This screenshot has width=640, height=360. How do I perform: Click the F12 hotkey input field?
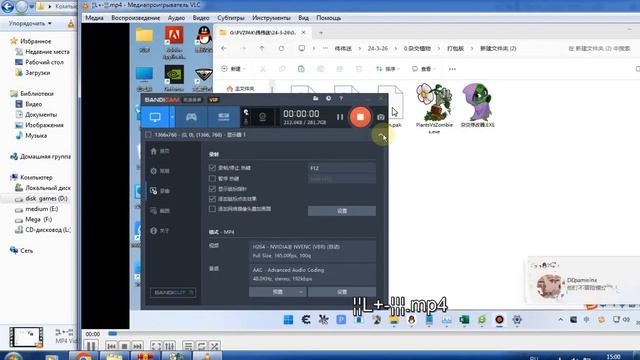(342, 168)
